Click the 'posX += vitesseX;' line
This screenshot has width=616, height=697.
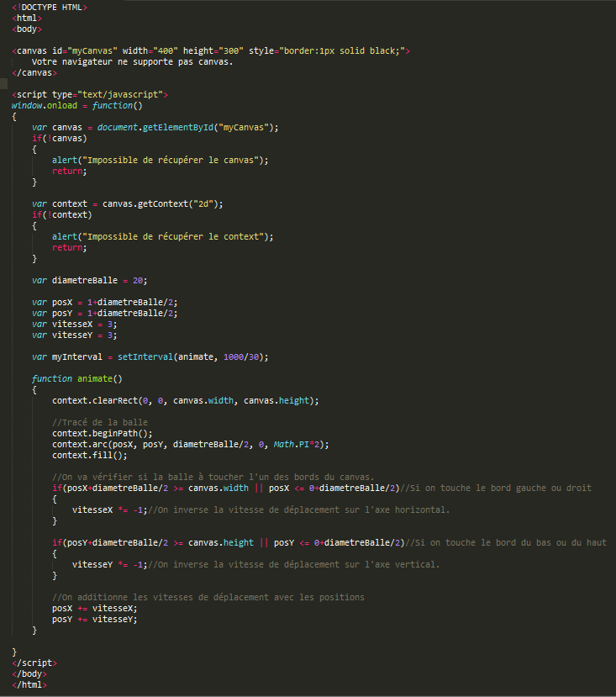pos(95,608)
